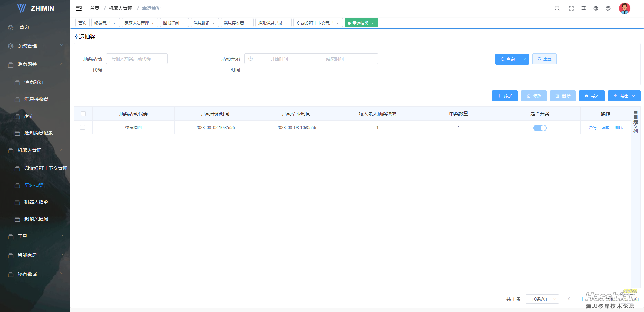Switch to the 首页 tab
644x312 pixels.
point(83,23)
